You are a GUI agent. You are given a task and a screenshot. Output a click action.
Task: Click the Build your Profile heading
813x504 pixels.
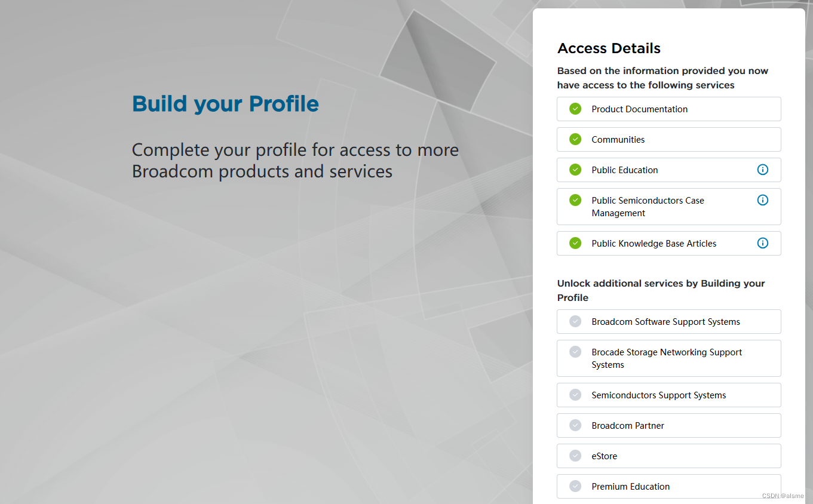225,104
